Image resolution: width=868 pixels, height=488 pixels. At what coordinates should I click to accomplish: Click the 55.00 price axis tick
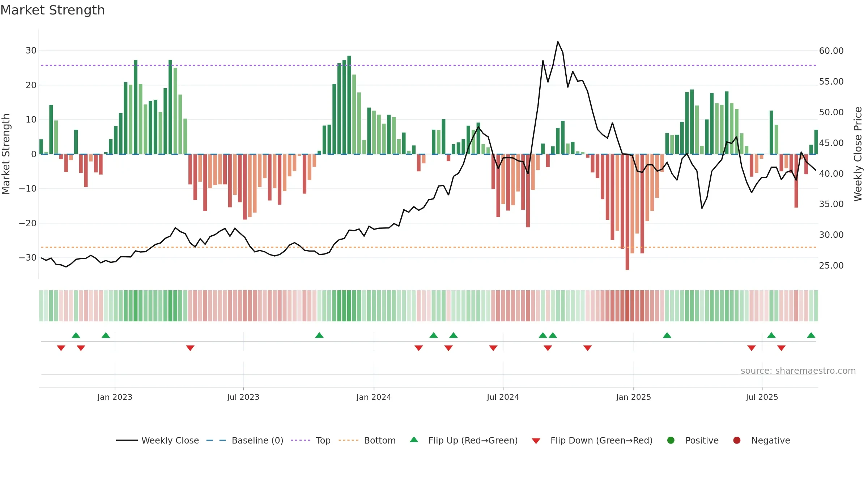tap(831, 82)
